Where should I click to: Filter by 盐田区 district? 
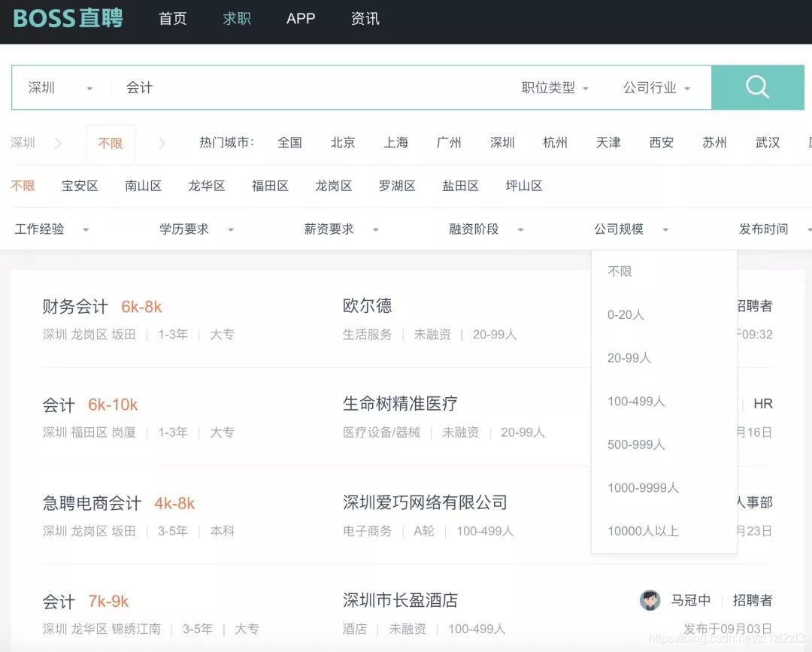click(x=460, y=186)
